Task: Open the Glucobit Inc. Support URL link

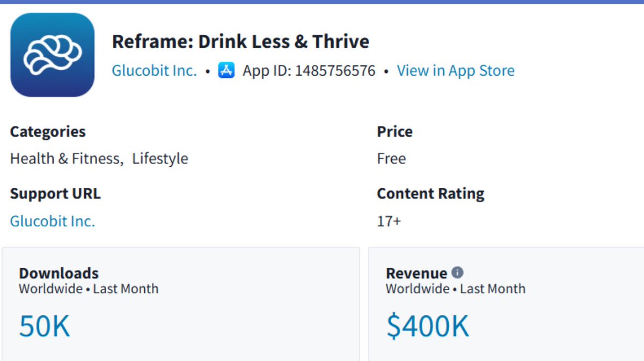Action: point(53,221)
